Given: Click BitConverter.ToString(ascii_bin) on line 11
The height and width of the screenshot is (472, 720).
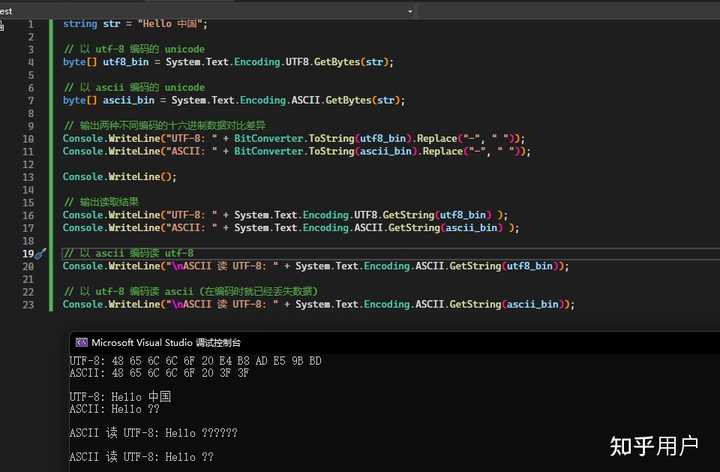Looking at the screenshot, I should [326, 151].
